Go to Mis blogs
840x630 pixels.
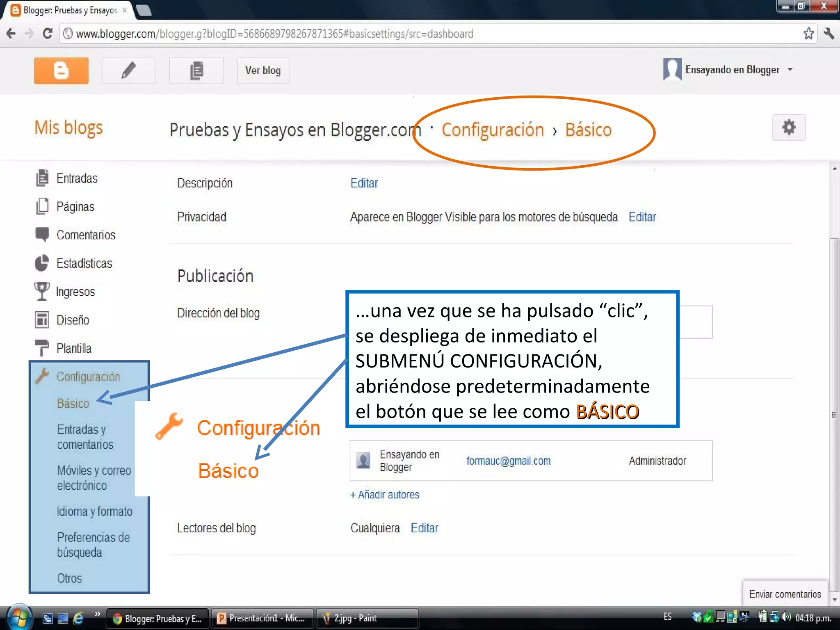tap(68, 128)
